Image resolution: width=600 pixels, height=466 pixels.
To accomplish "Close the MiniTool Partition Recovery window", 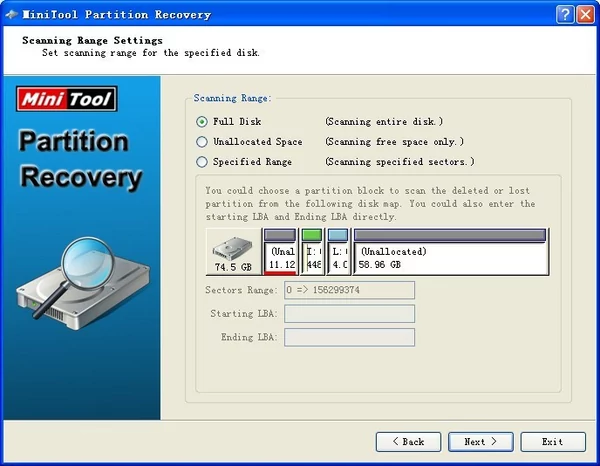I will click(x=585, y=15).
